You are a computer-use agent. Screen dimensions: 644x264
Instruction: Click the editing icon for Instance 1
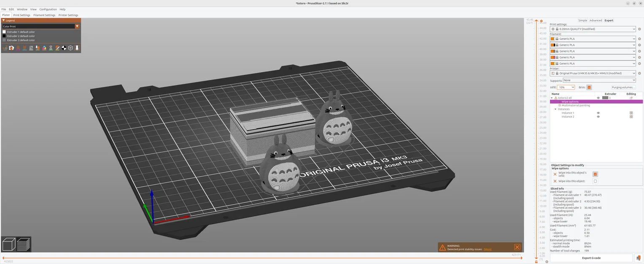pyautogui.click(x=631, y=113)
